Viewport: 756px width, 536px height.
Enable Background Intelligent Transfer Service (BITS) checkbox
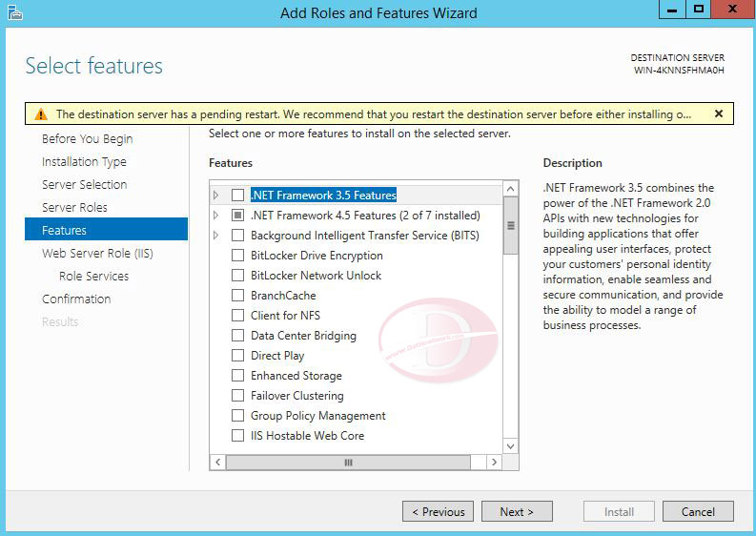pyautogui.click(x=237, y=236)
